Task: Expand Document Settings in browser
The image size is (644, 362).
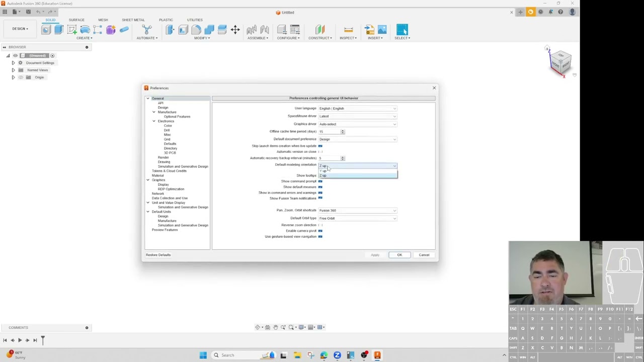Action: click(x=13, y=63)
